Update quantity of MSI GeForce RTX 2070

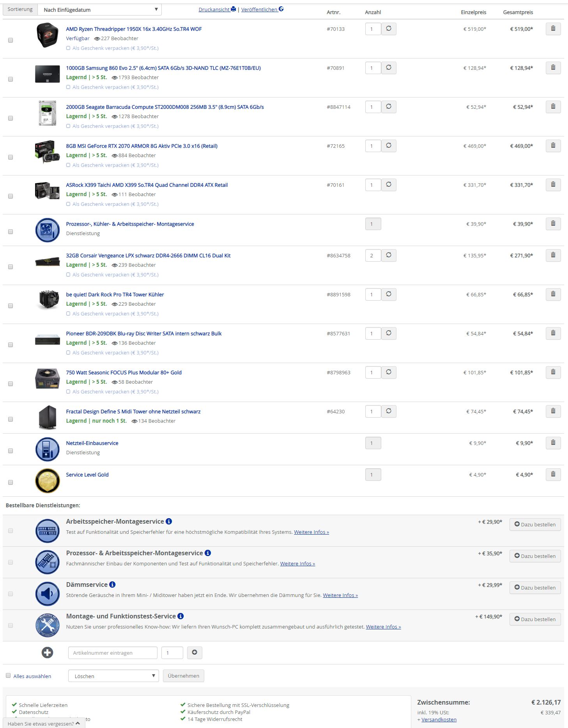(x=389, y=146)
